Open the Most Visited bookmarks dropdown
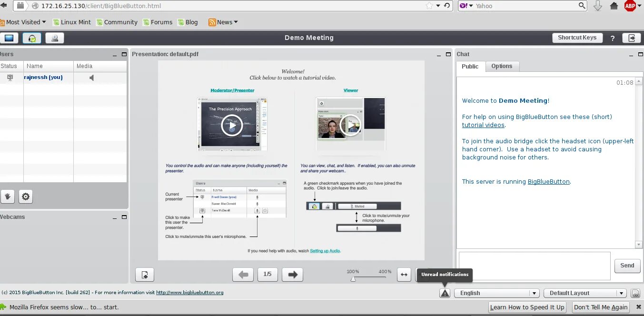Image resolution: width=644 pixels, height=316 pixels. click(23, 22)
